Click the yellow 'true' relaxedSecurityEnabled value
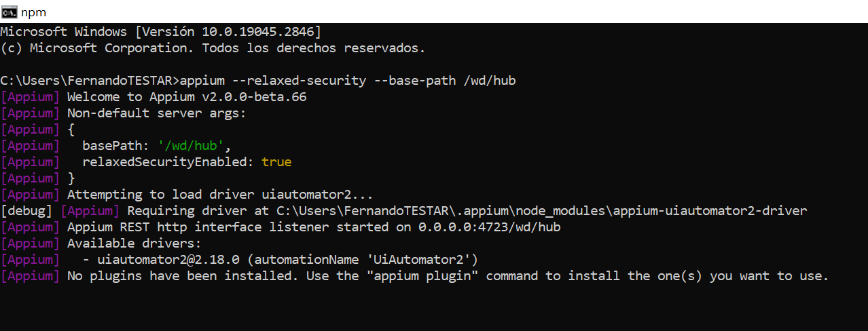The height and width of the screenshot is (331, 868). pyautogui.click(x=276, y=162)
